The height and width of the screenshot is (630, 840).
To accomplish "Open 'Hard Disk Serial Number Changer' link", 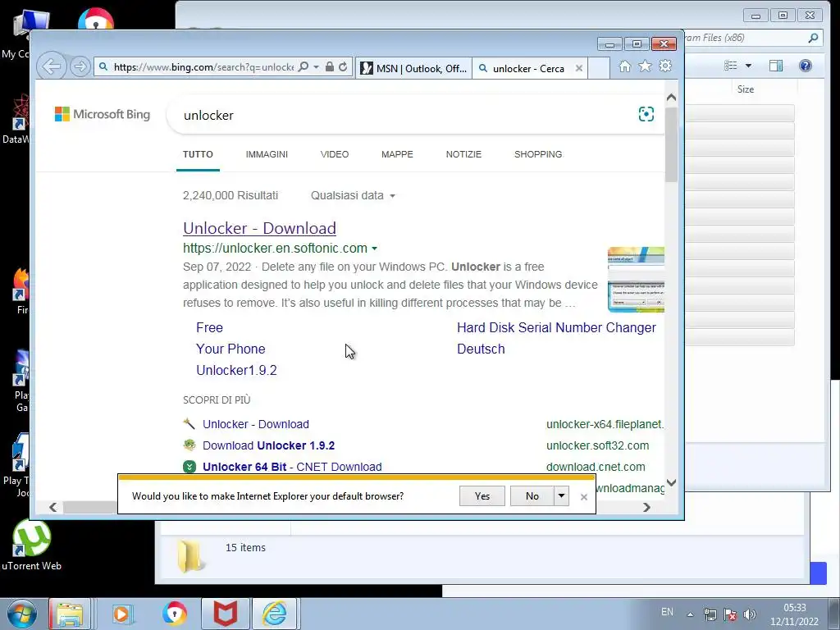I will pos(556,328).
